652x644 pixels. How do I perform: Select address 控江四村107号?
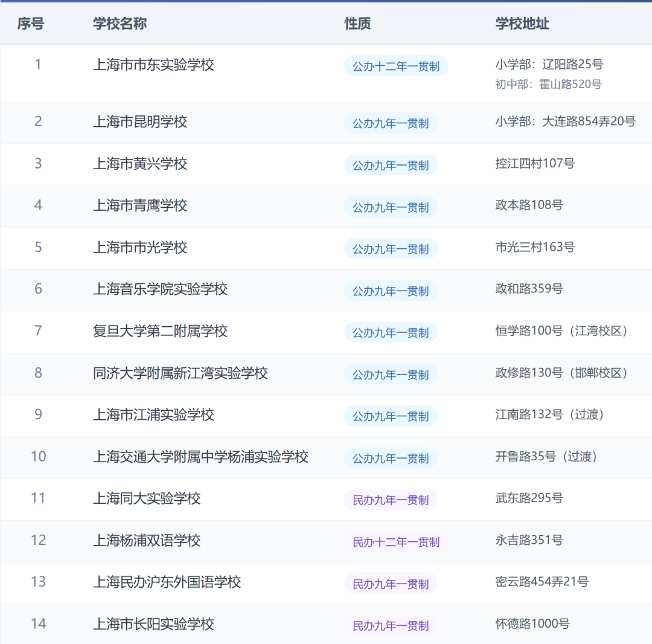coord(535,163)
